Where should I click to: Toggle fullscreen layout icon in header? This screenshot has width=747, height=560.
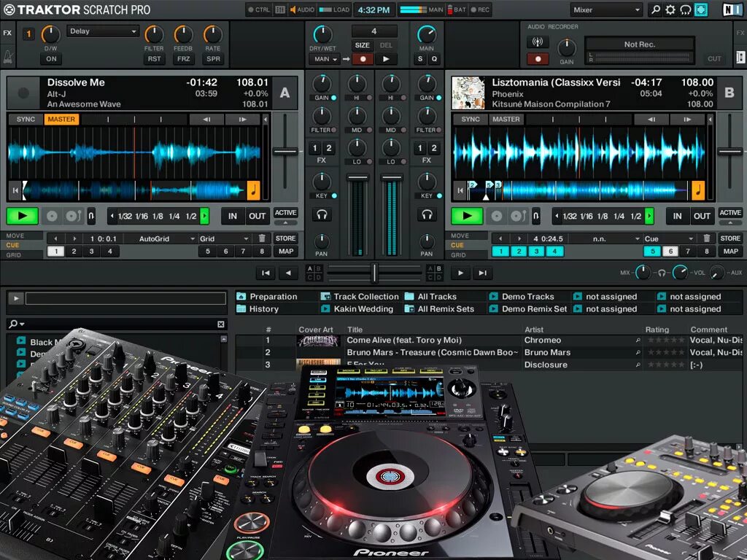point(700,9)
